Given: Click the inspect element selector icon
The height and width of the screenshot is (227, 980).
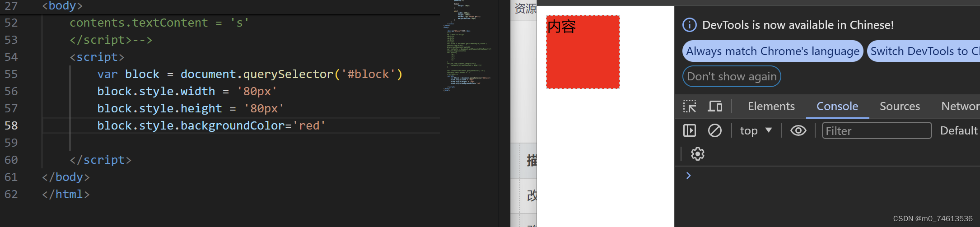Looking at the screenshot, I should [x=690, y=107].
